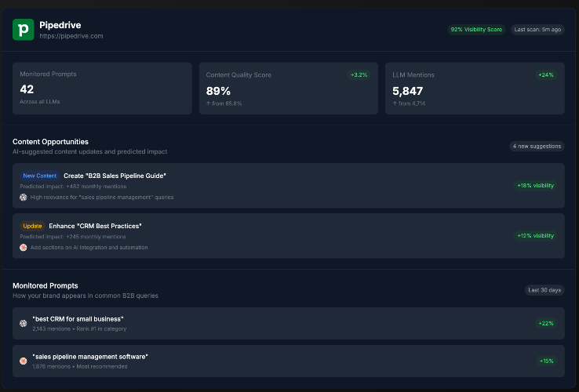Open the Monitored Prompts 42 stat card
The height and width of the screenshot is (392, 579).
(102, 89)
